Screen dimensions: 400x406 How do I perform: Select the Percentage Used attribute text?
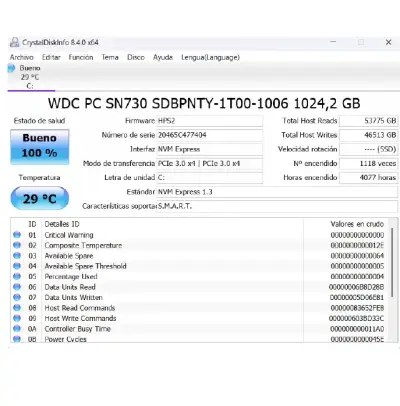71,277
